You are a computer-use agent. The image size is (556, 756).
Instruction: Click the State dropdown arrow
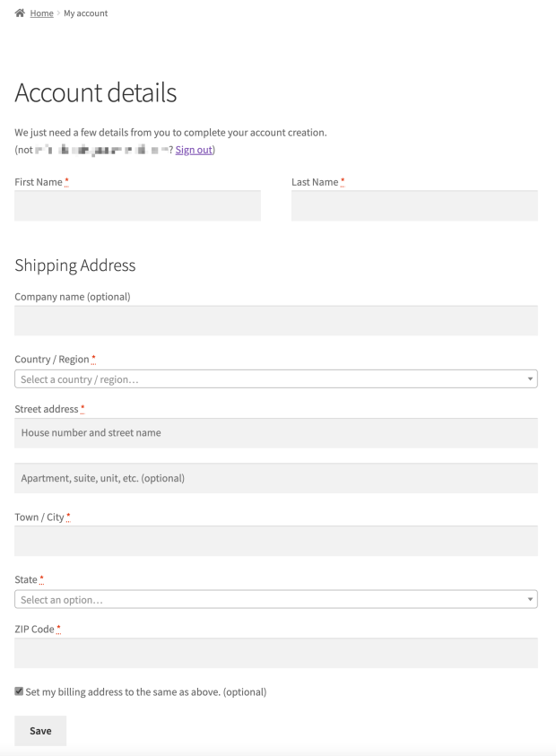(x=530, y=600)
